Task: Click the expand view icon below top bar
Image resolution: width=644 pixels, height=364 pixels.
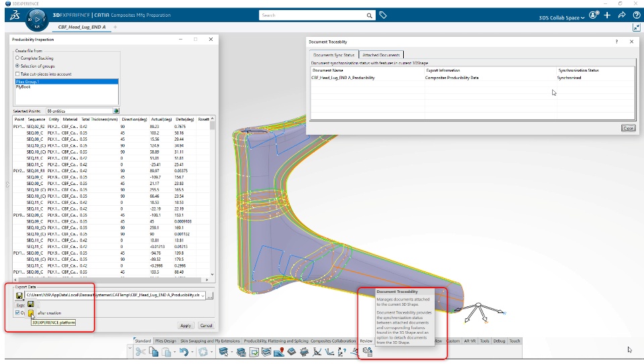Action: (x=637, y=27)
